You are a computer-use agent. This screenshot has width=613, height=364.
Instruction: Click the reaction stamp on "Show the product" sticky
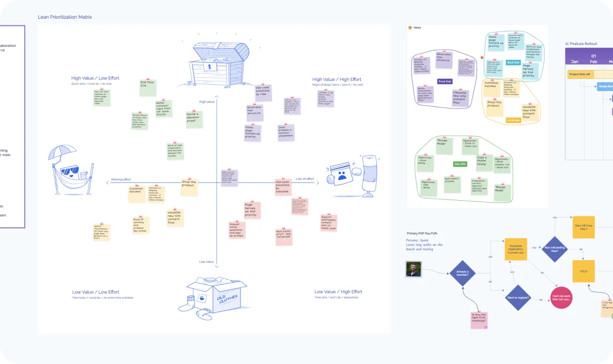494,99
